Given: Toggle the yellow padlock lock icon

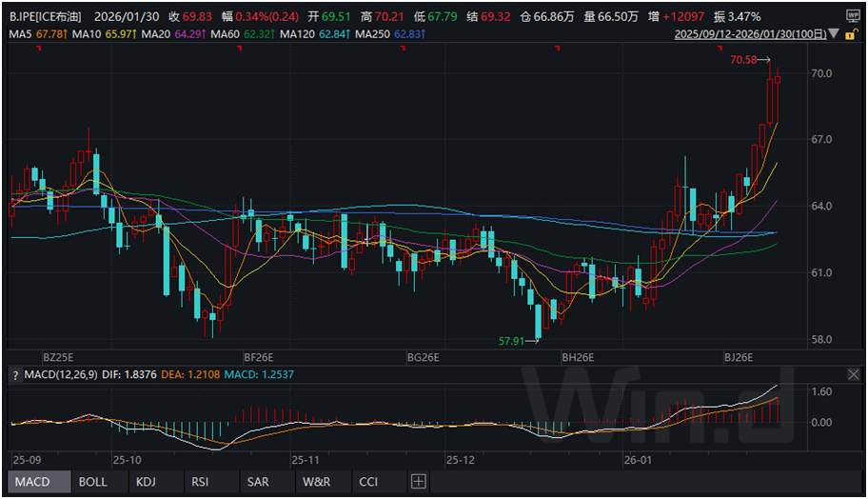Looking at the screenshot, I should [x=852, y=34].
